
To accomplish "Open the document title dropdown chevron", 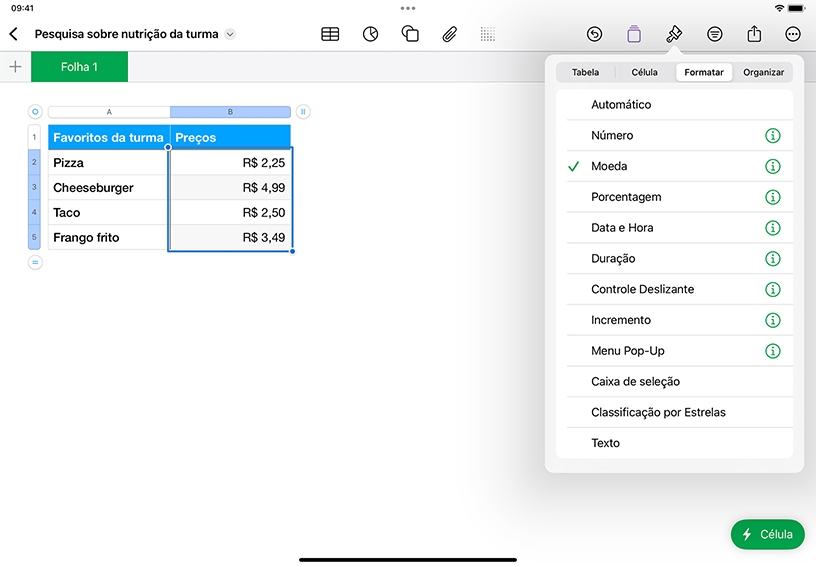I will pyautogui.click(x=230, y=34).
